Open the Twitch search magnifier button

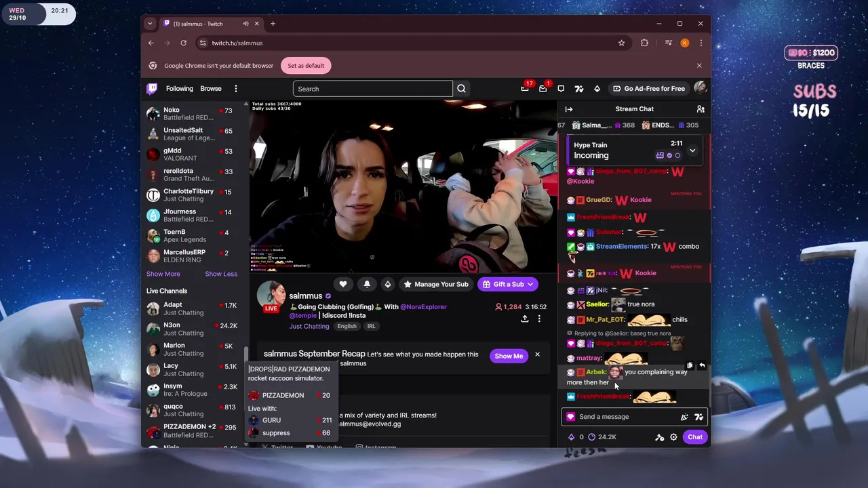(x=461, y=89)
